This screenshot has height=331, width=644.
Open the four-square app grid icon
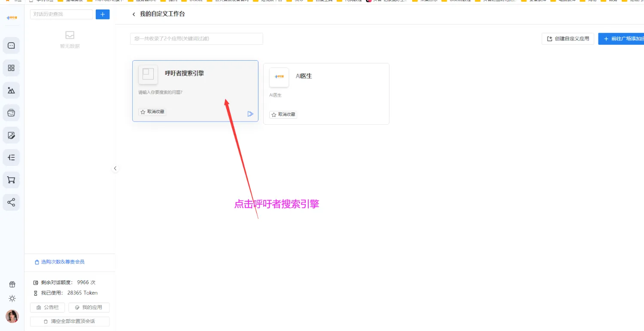click(12, 68)
